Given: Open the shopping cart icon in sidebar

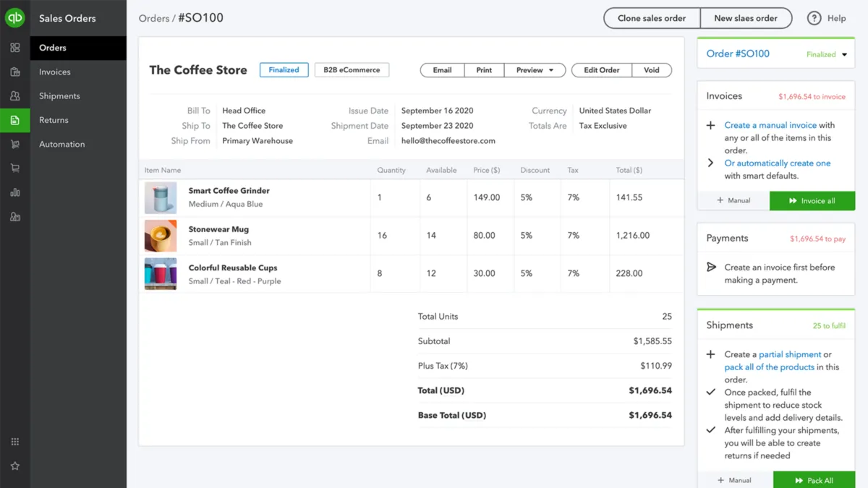Looking at the screenshot, I should pyautogui.click(x=15, y=168).
